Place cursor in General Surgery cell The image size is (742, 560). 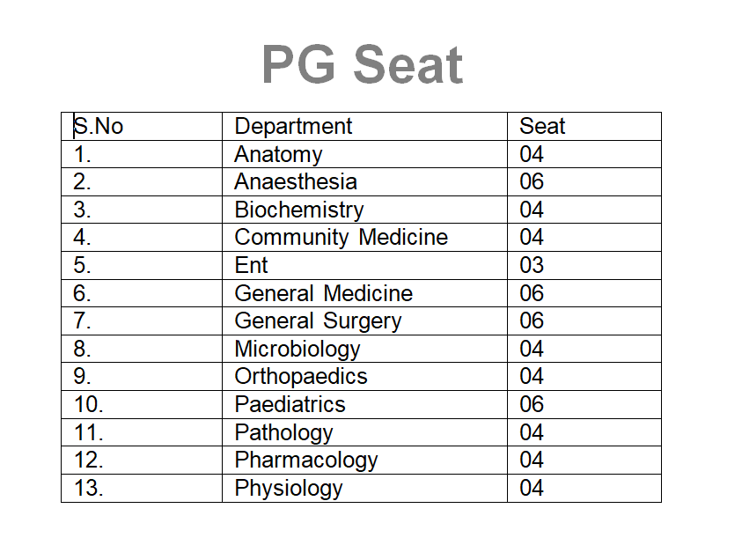click(x=318, y=321)
